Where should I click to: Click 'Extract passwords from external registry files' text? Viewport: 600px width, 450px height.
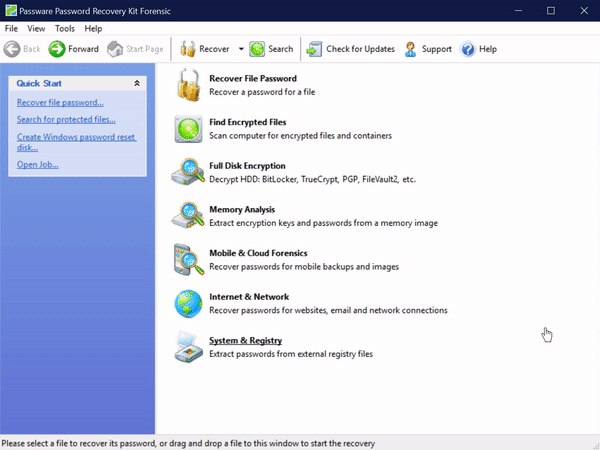[291, 354]
